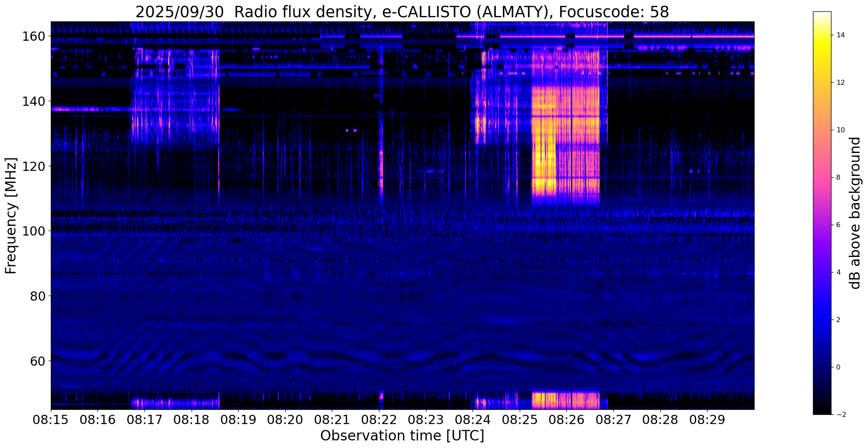868x448 pixels.
Task: Click the colorbar tick label 14
Action: pos(841,35)
